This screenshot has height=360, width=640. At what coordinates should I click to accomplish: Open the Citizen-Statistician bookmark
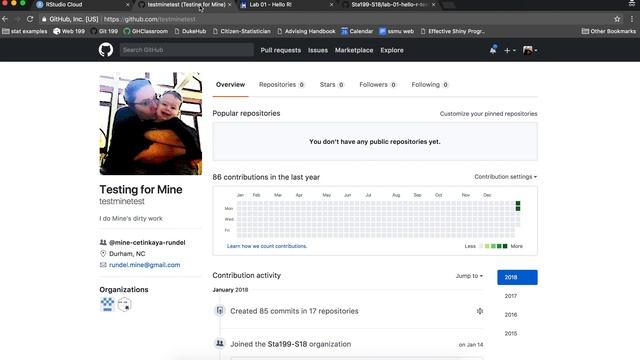pyautogui.click(x=242, y=31)
